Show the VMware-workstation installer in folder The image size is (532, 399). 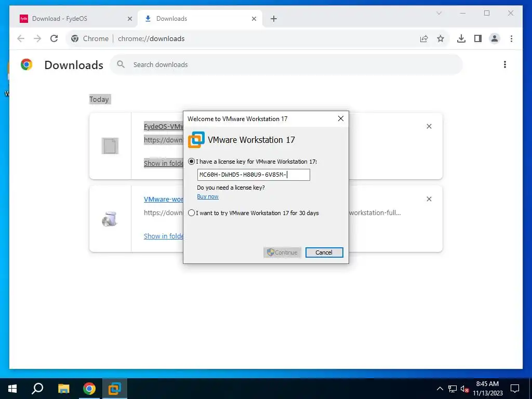coord(164,236)
